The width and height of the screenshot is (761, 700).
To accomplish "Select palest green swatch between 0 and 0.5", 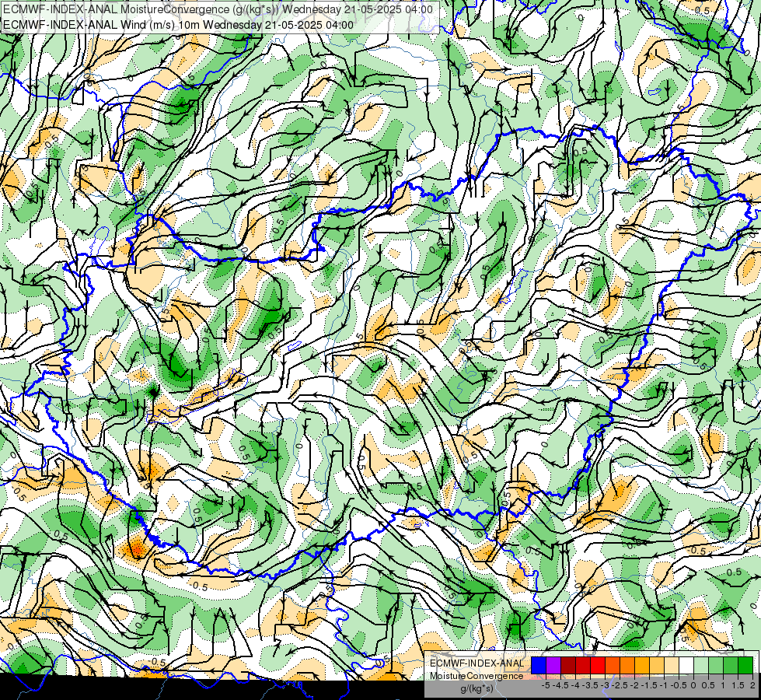I will pyautogui.click(x=701, y=665).
